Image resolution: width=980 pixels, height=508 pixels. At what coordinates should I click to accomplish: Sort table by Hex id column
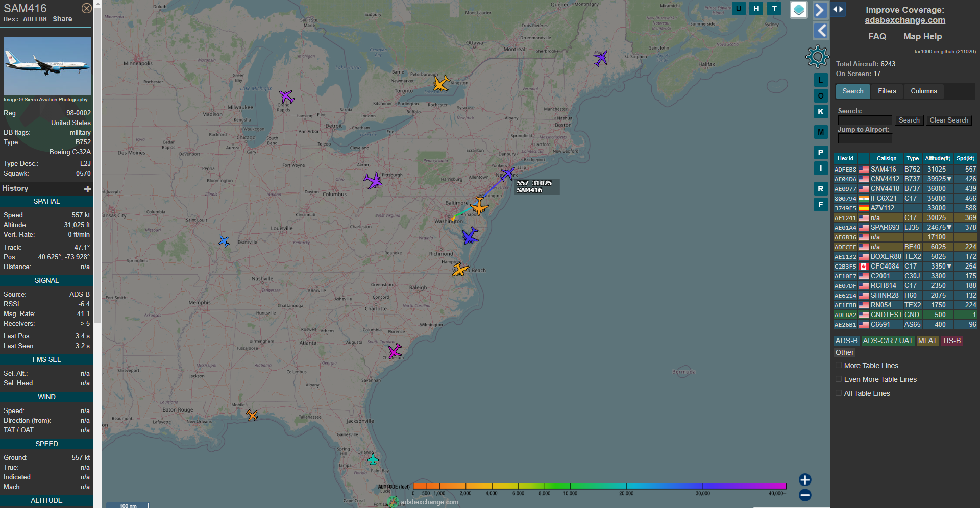(845, 158)
